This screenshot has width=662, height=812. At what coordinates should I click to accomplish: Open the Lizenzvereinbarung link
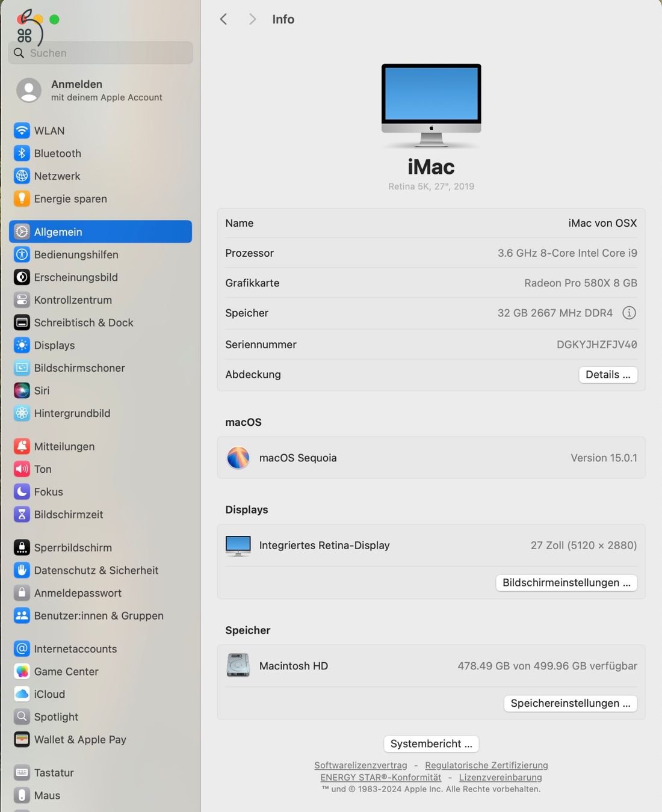point(500,777)
